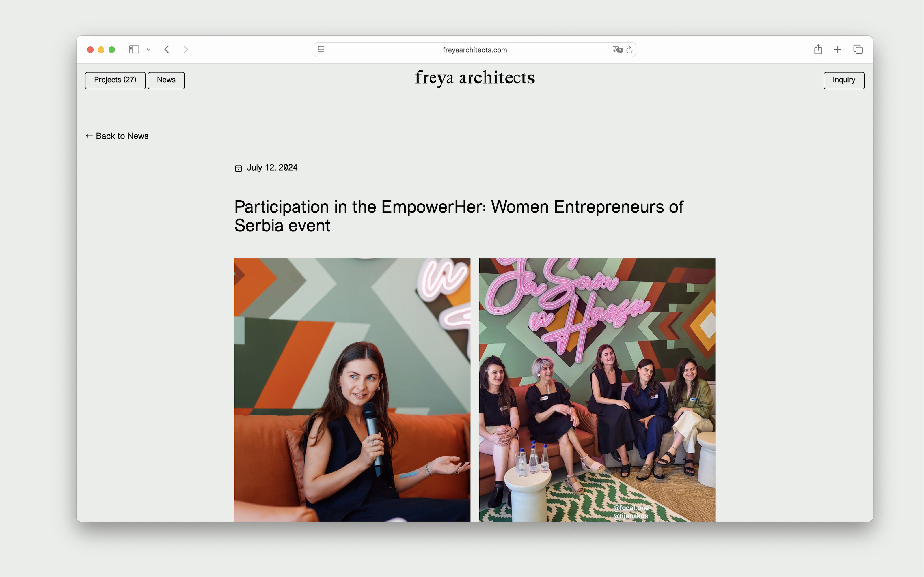Click the freya architects logo
The image size is (924, 577).
pos(475,78)
